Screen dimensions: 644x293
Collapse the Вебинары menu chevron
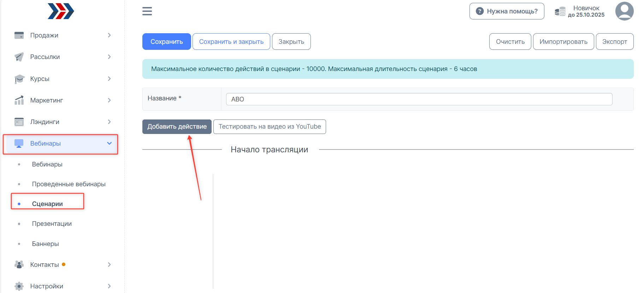click(x=109, y=143)
